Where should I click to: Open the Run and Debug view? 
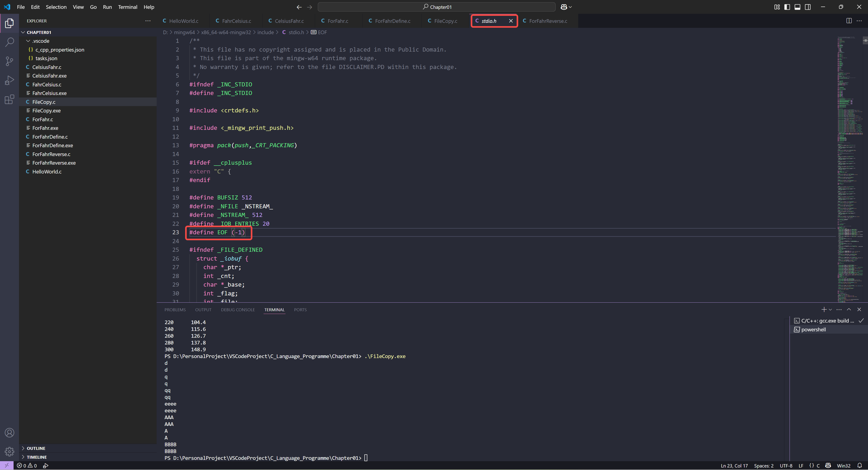9,80
